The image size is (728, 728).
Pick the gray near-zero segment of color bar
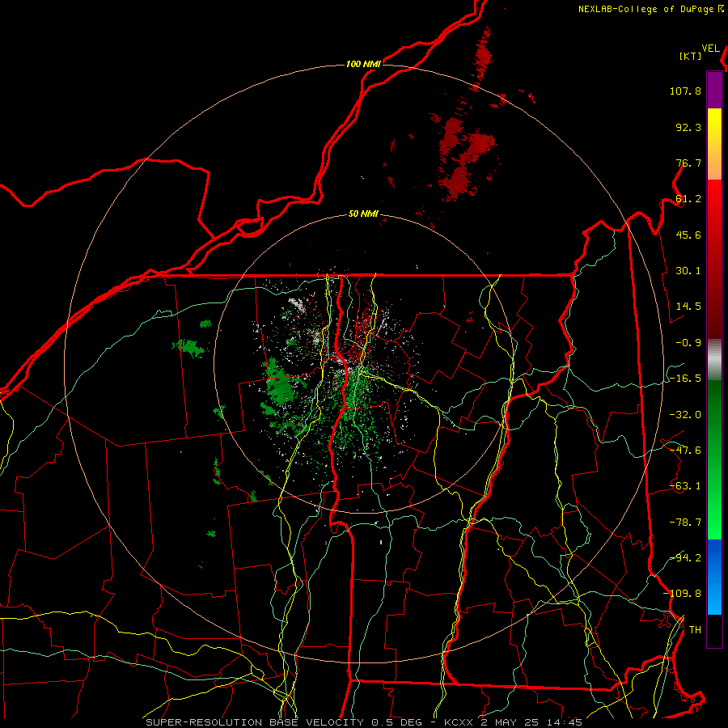[714, 359]
